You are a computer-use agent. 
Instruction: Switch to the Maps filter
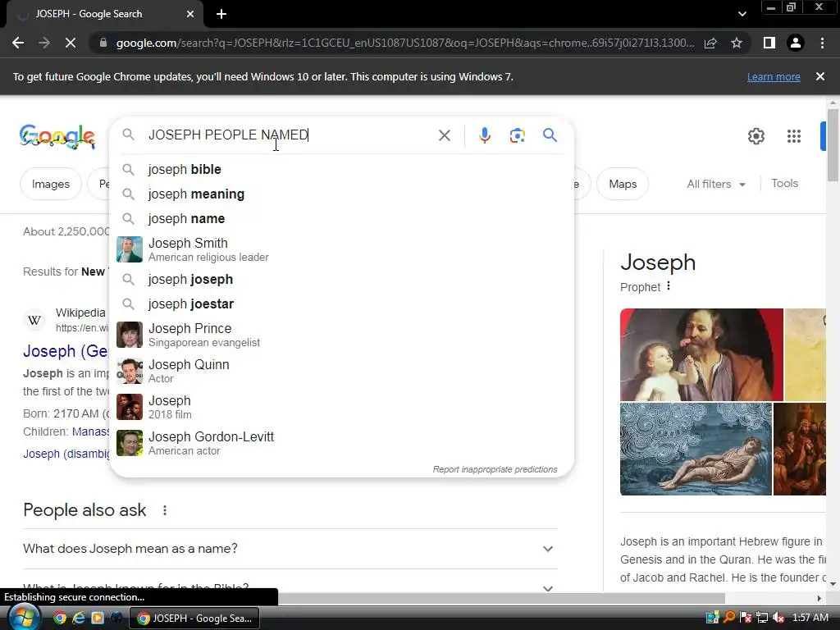pos(623,184)
